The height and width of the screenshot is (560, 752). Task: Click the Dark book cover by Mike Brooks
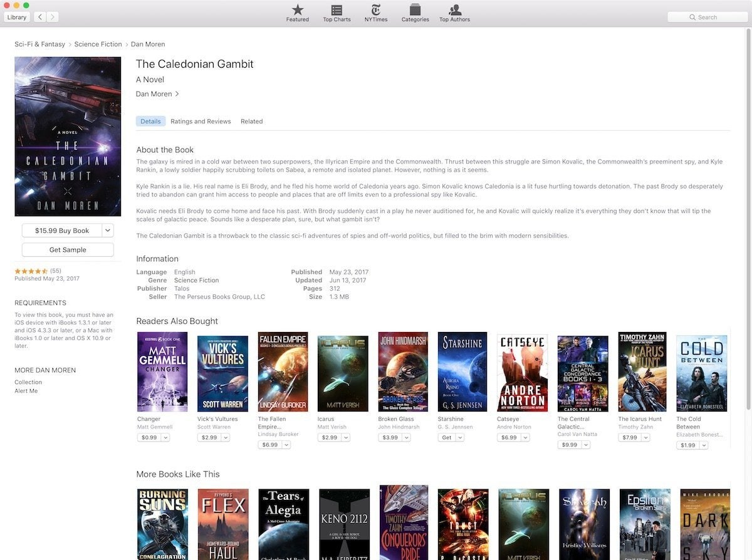pyautogui.click(x=705, y=524)
